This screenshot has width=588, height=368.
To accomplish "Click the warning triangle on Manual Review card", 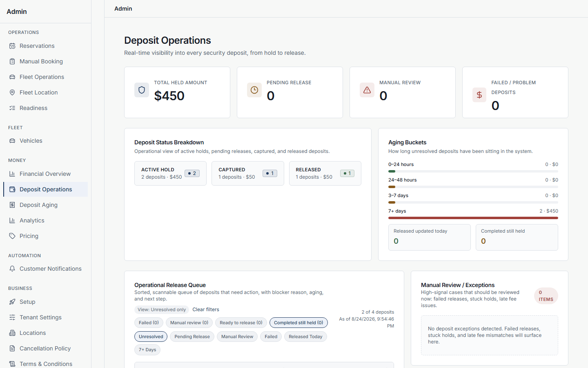I will [367, 90].
